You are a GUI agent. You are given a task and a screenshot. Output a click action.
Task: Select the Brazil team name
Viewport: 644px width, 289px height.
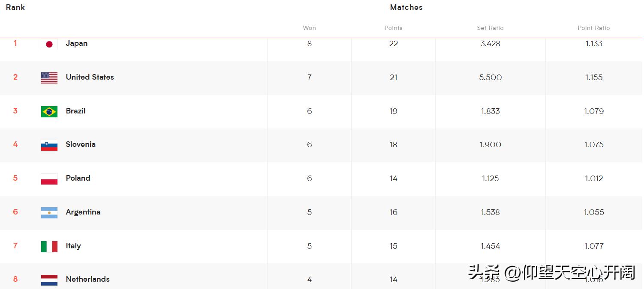point(76,111)
